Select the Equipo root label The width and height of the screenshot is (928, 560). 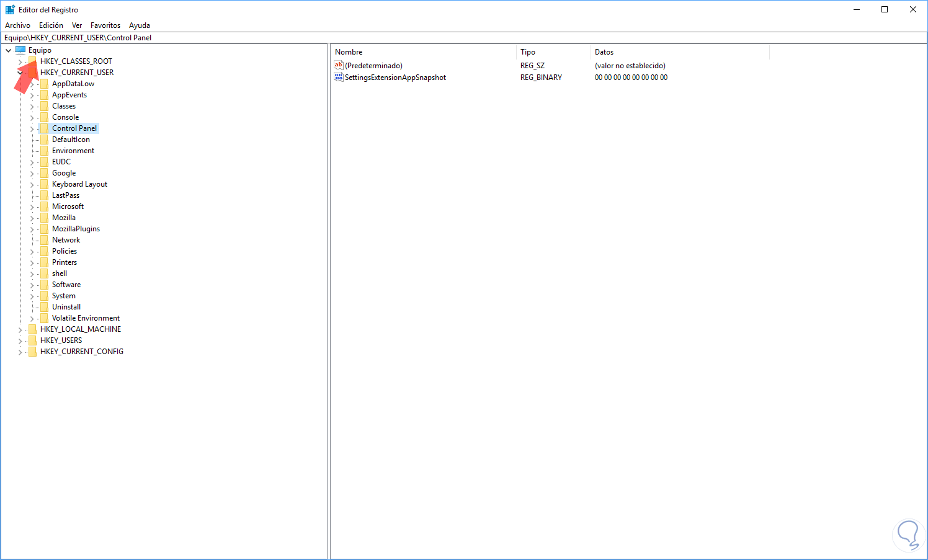(x=40, y=50)
